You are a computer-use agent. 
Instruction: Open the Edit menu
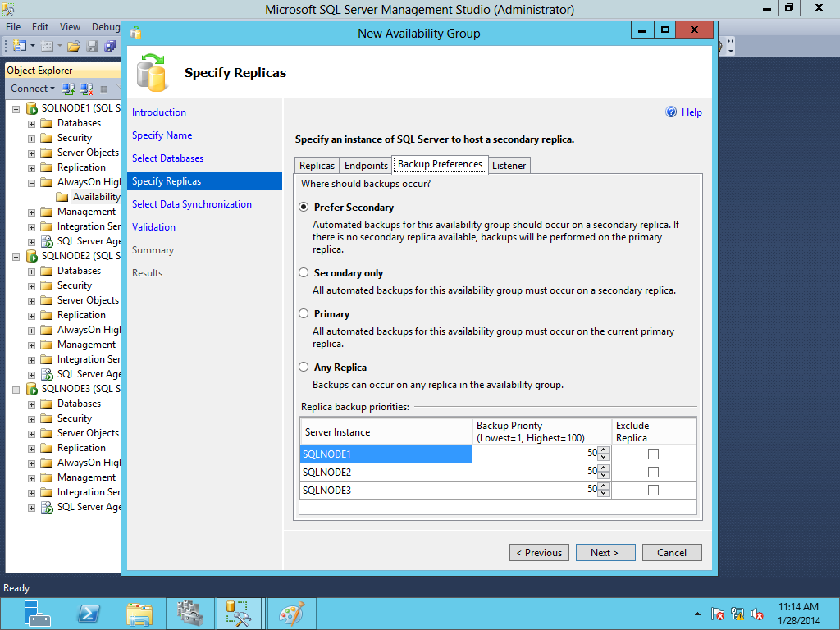point(40,27)
